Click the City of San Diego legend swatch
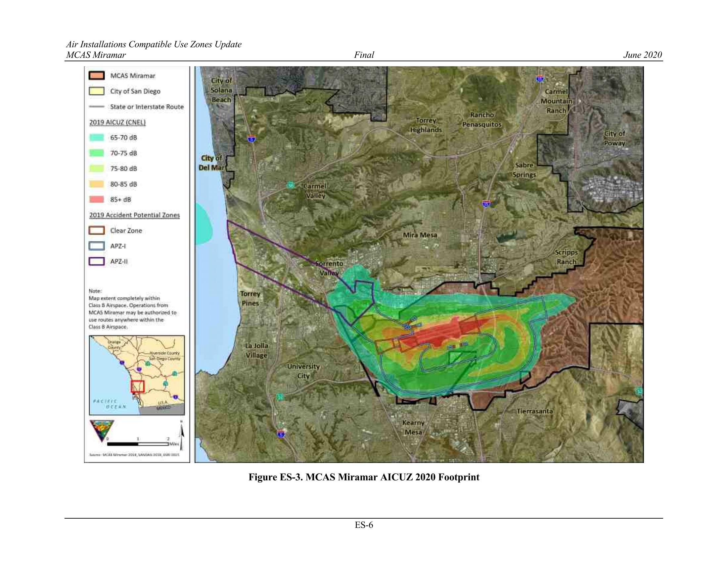The height and width of the screenshot is (563, 728). tap(96, 91)
